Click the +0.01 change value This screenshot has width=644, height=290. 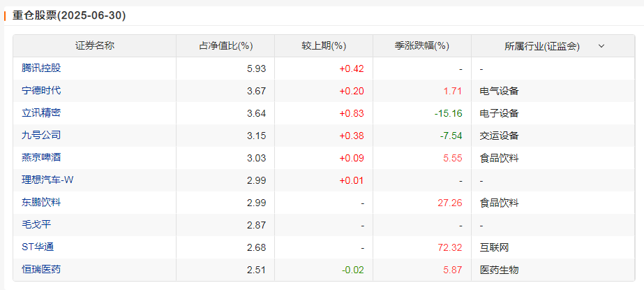click(x=352, y=180)
